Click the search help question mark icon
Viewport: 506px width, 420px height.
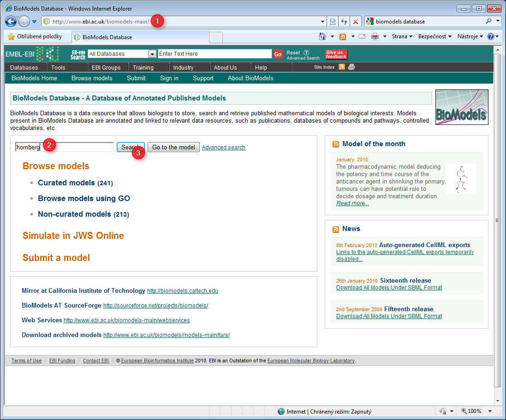pos(306,53)
